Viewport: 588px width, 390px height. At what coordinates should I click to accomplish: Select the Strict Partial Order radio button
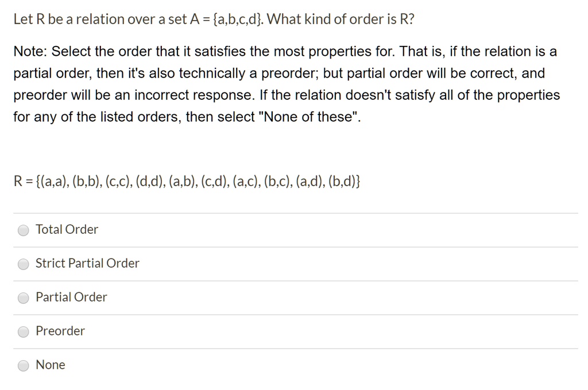(x=23, y=264)
